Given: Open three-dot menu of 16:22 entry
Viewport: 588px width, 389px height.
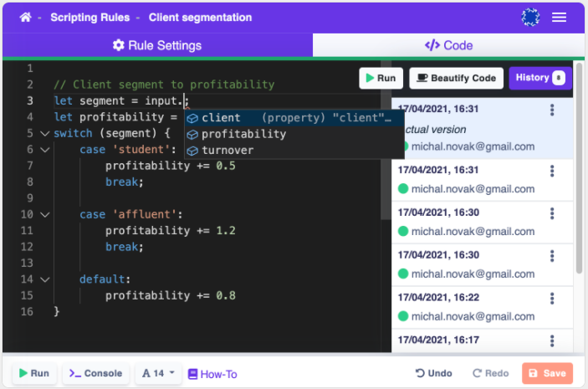Looking at the screenshot, I should tap(552, 298).
